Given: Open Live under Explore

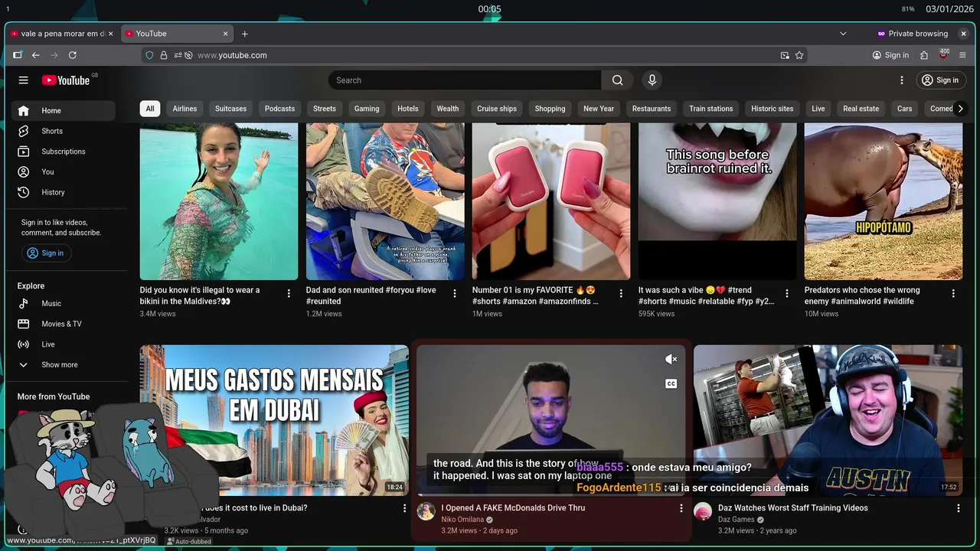Looking at the screenshot, I should click(x=64, y=344).
